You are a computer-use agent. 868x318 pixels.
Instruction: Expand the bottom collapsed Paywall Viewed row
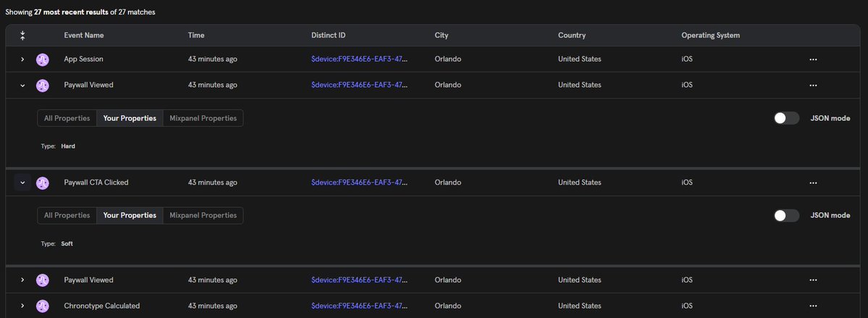(x=22, y=280)
